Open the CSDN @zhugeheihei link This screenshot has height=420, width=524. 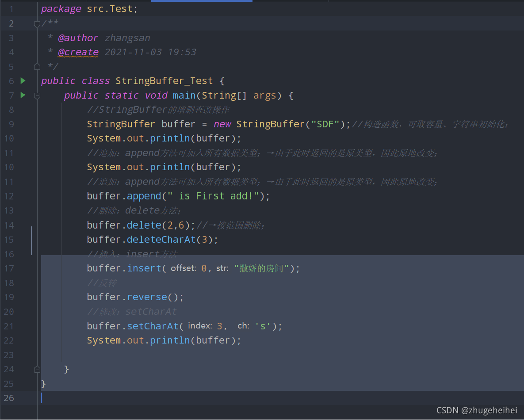[x=476, y=410]
